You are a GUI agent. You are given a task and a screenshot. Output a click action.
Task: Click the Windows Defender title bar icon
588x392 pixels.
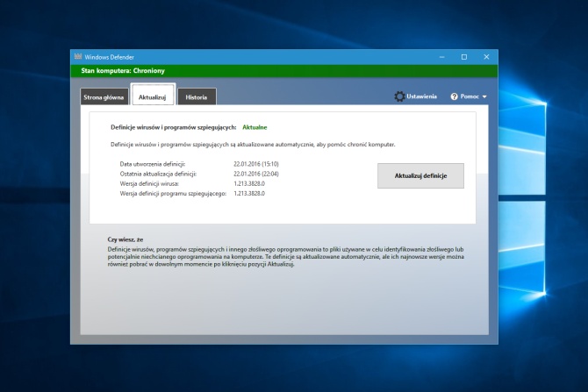click(x=78, y=57)
